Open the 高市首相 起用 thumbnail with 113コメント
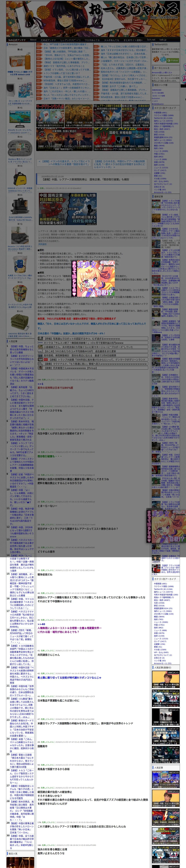186x868 pixels. pyautogui.click(x=165, y=736)
